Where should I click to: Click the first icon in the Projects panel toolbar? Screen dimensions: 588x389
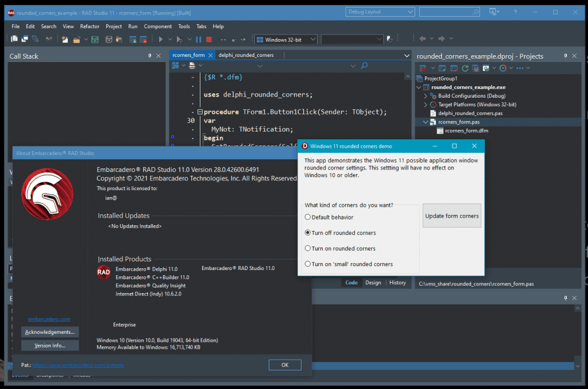tap(423, 68)
